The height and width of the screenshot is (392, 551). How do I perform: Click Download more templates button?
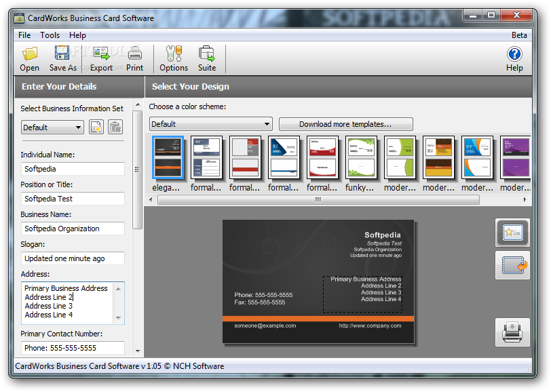point(346,124)
